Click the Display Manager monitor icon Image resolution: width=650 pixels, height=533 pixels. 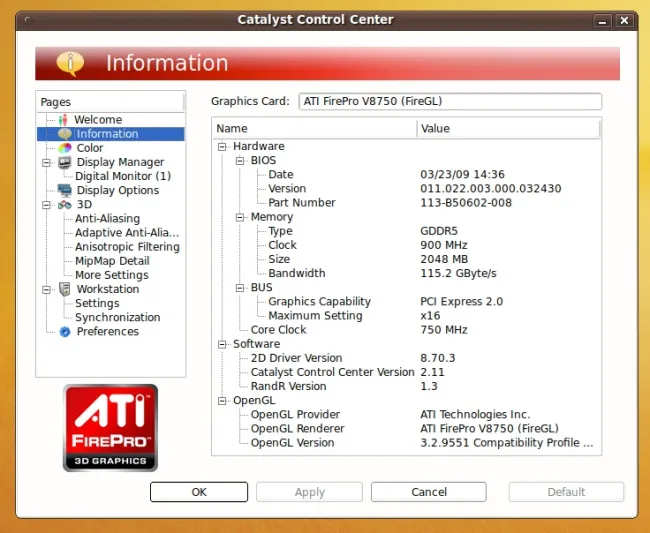pos(65,162)
